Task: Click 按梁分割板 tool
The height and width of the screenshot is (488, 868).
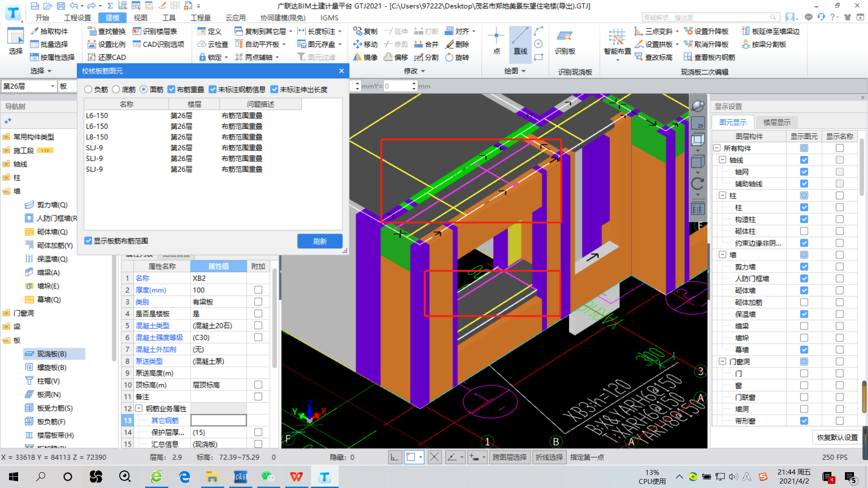Action: click(x=764, y=44)
